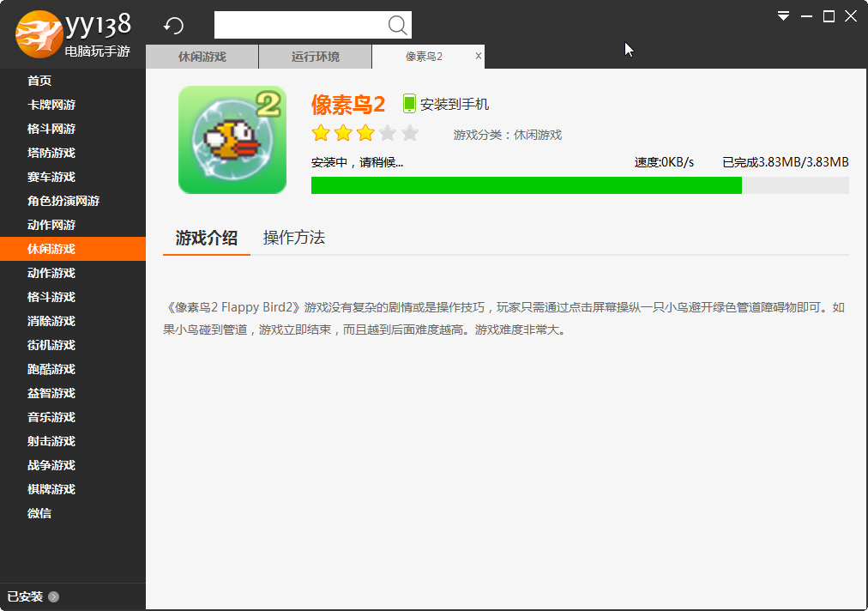868x611 pixels.
Task: Open 微信 in sidebar
Action: pyautogui.click(x=39, y=513)
